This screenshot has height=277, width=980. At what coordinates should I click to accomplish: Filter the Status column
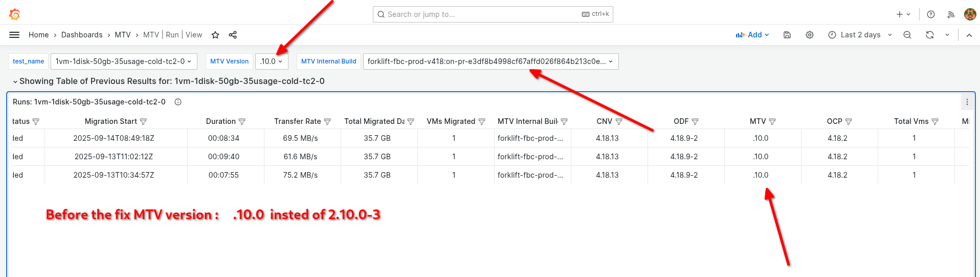(36, 121)
